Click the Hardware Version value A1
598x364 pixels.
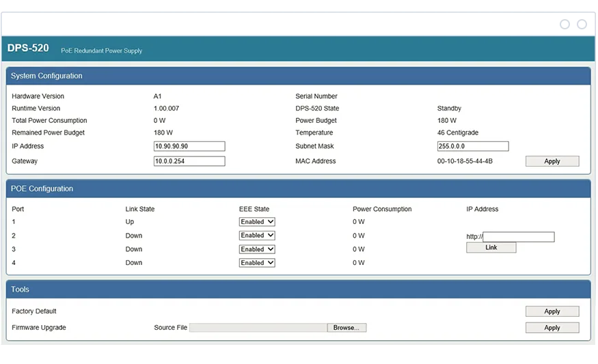click(157, 96)
